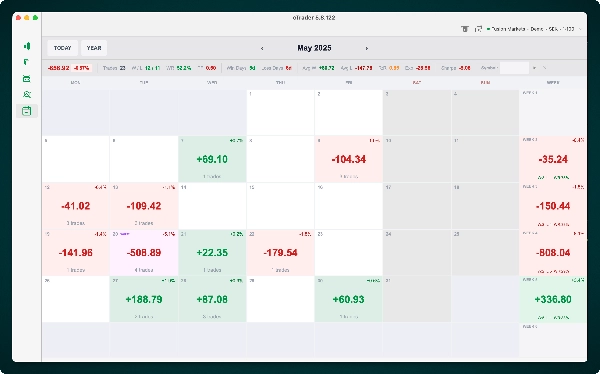Click the weekly total -35.24

[553, 159]
